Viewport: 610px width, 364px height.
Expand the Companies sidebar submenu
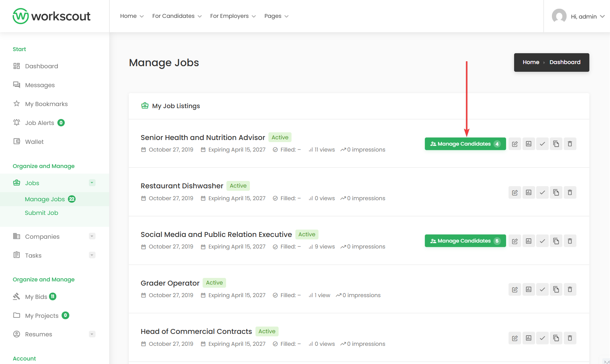click(x=92, y=236)
